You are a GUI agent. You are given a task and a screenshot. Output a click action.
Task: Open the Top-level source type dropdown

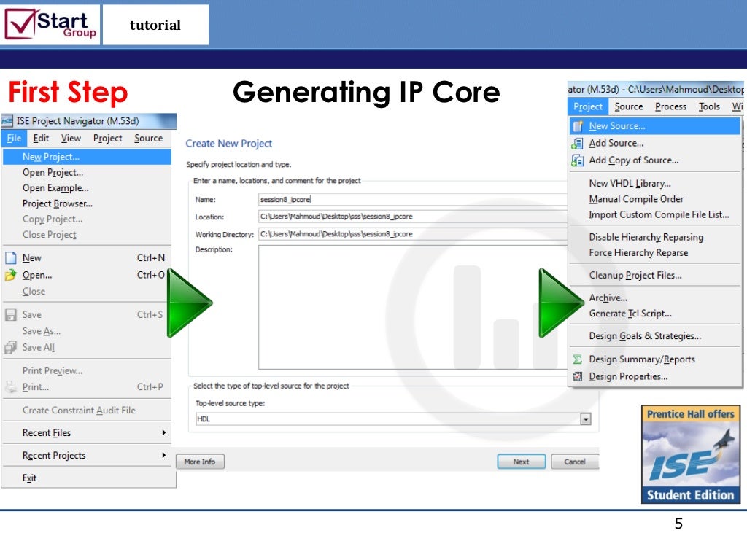click(586, 419)
